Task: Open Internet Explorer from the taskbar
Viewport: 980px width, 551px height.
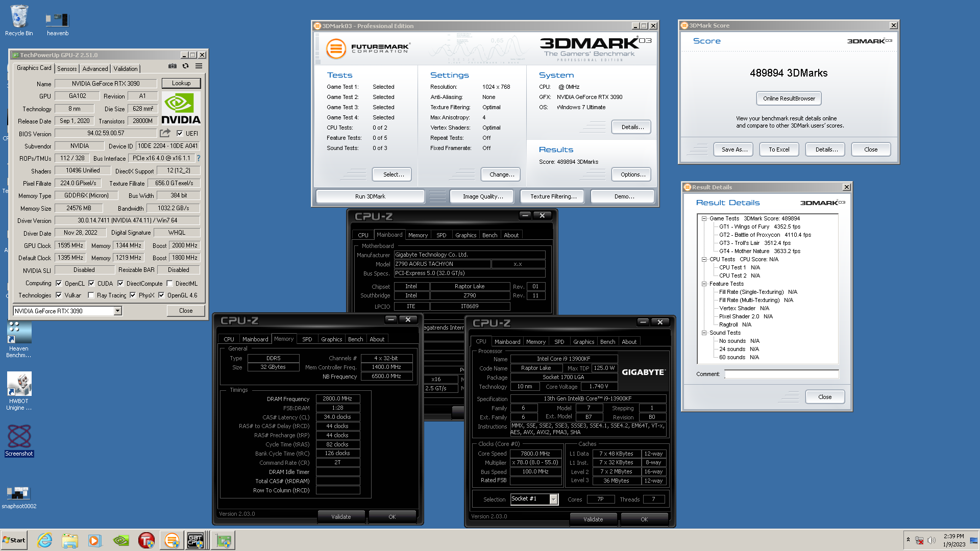Action: [x=45, y=540]
